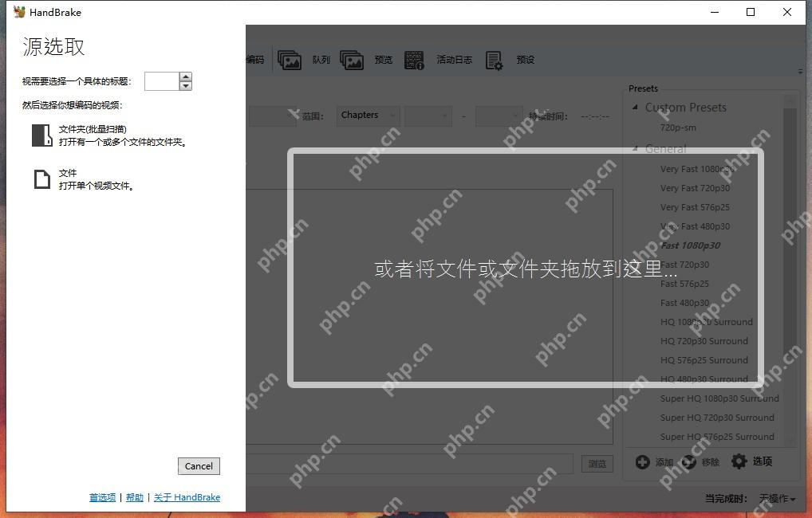
Task: Cancel the source selection panel
Action: tap(199, 466)
